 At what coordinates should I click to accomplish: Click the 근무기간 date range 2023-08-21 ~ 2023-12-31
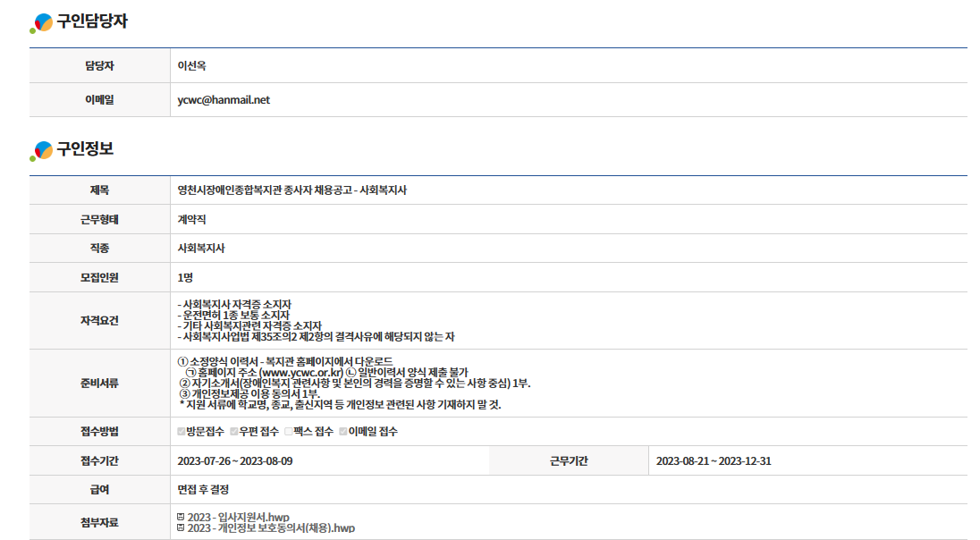pyautogui.click(x=713, y=461)
